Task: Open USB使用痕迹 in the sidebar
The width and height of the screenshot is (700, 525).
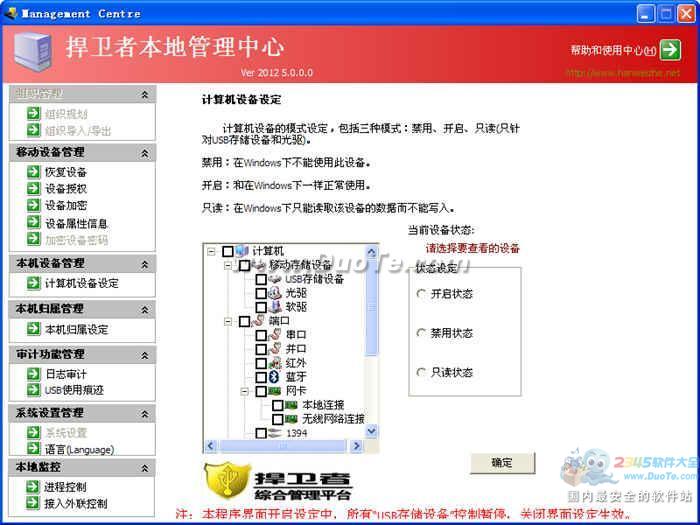Action: [74, 390]
